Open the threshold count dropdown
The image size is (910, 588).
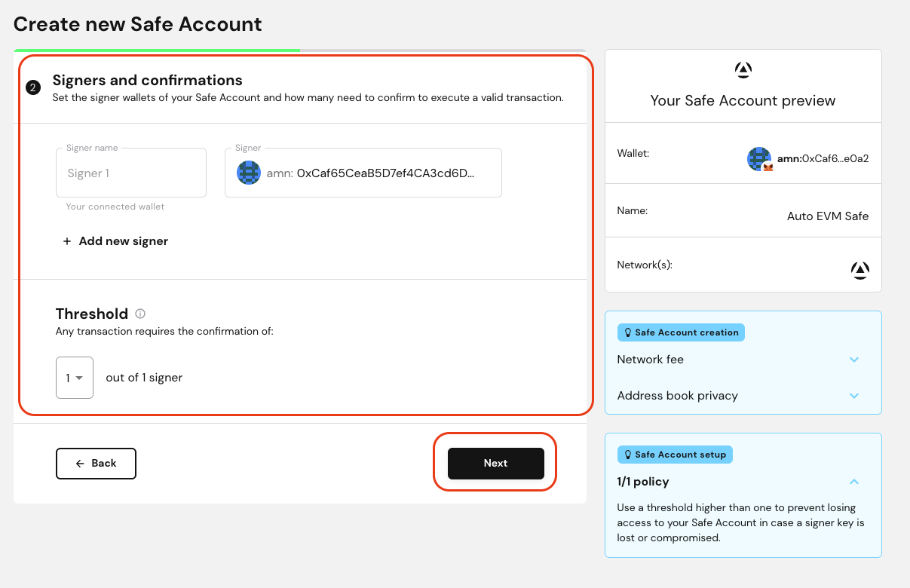pos(75,378)
